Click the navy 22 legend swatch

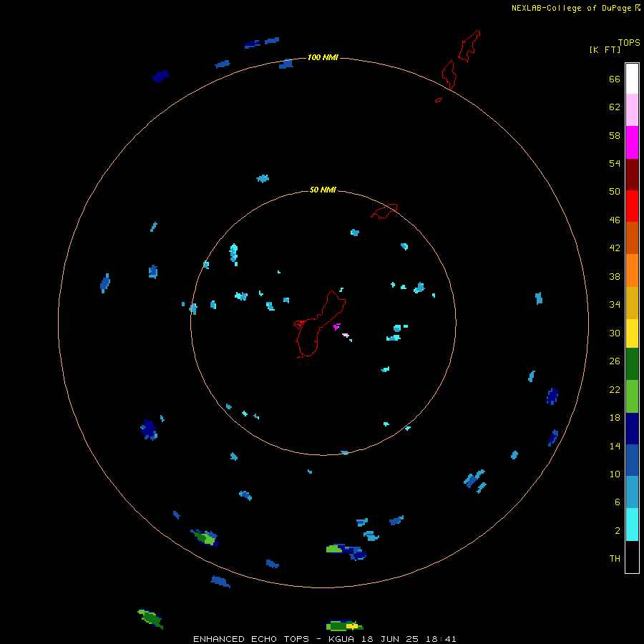tap(632, 429)
